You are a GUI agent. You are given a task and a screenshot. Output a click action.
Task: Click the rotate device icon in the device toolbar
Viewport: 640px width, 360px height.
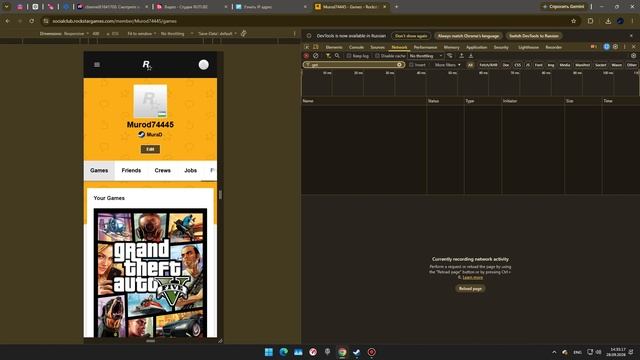pyautogui.click(x=244, y=33)
